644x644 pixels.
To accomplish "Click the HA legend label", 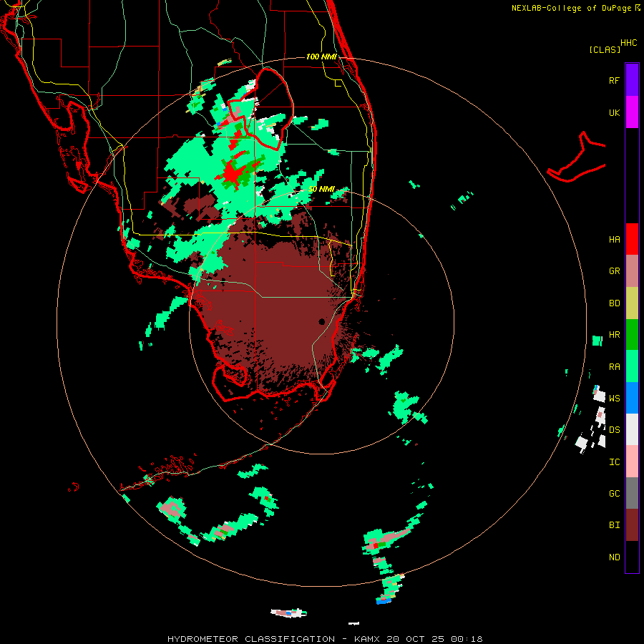I will (x=614, y=240).
